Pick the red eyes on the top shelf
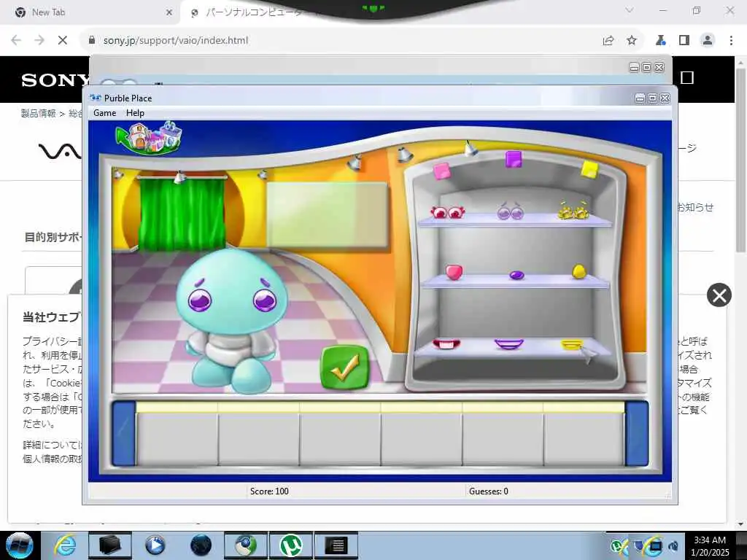Viewport: 747px width, 560px height. click(x=447, y=212)
